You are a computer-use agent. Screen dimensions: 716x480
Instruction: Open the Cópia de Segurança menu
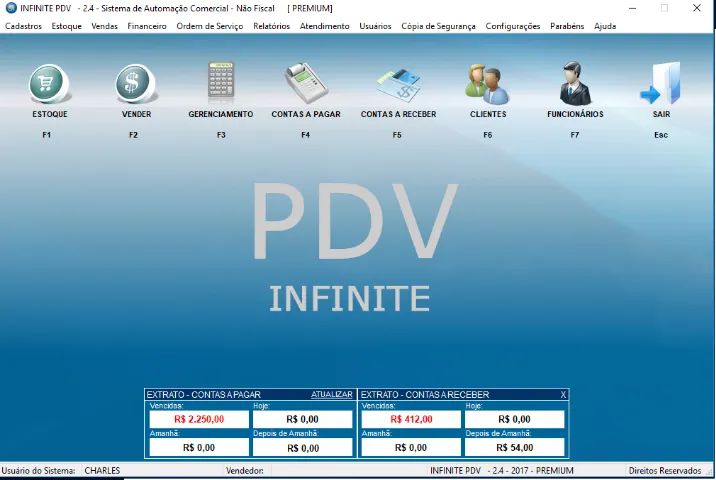pyautogui.click(x=438, y=26)
